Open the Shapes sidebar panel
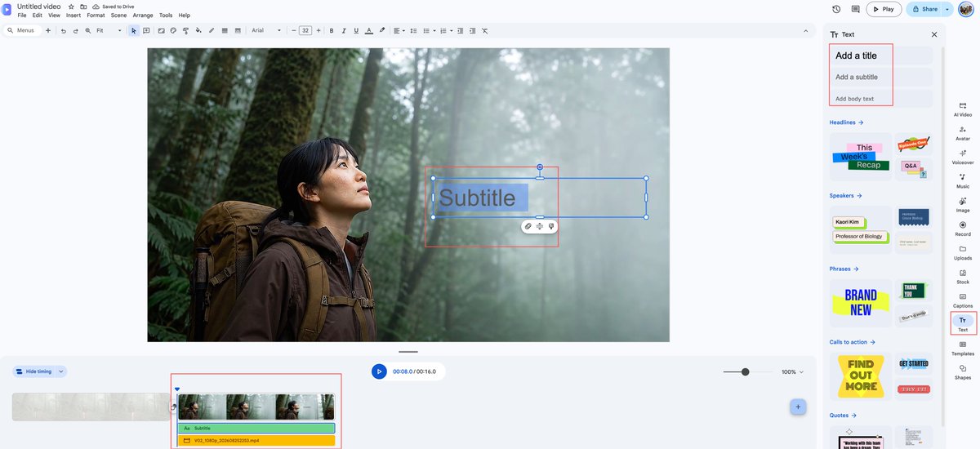This screenshot has height=449, width=980. tap(963, 372)
